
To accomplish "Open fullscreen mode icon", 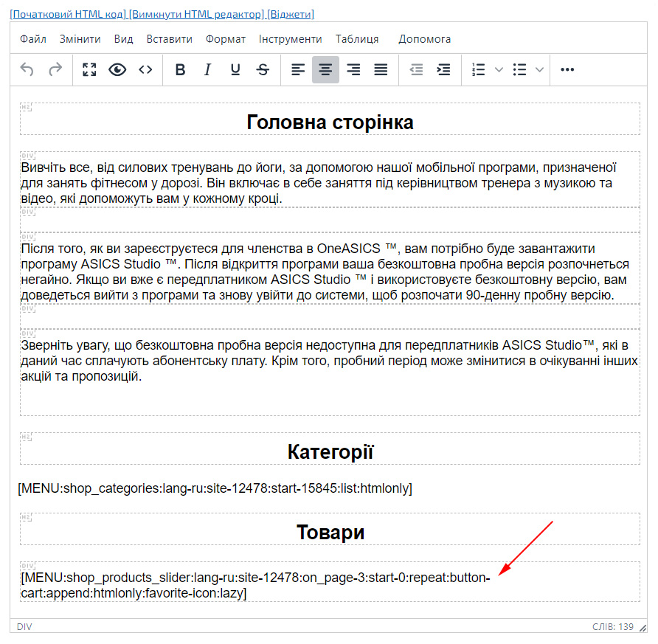I will pyautogui.click(x=89, y=69).
